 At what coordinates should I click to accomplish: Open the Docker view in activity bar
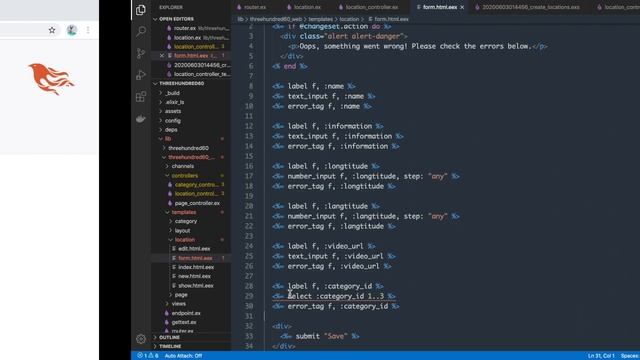[x=141, y=119]
